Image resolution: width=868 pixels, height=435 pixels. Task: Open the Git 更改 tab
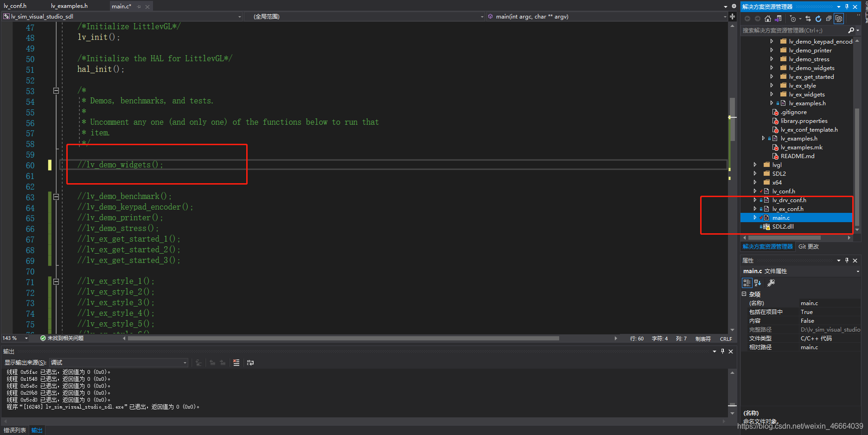coord(809,247)
